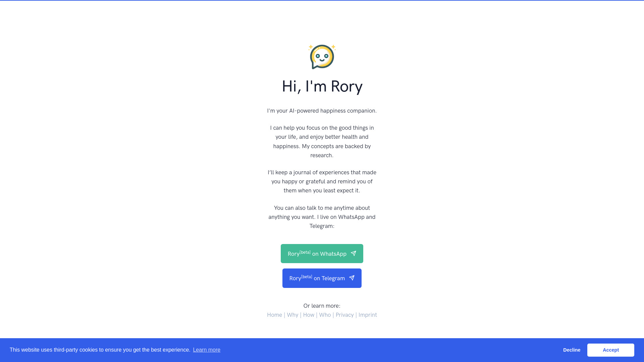Click the Imprint page link
Image resolution: width=644 pixels, height=362 pixels.
[x=368, y=314]
